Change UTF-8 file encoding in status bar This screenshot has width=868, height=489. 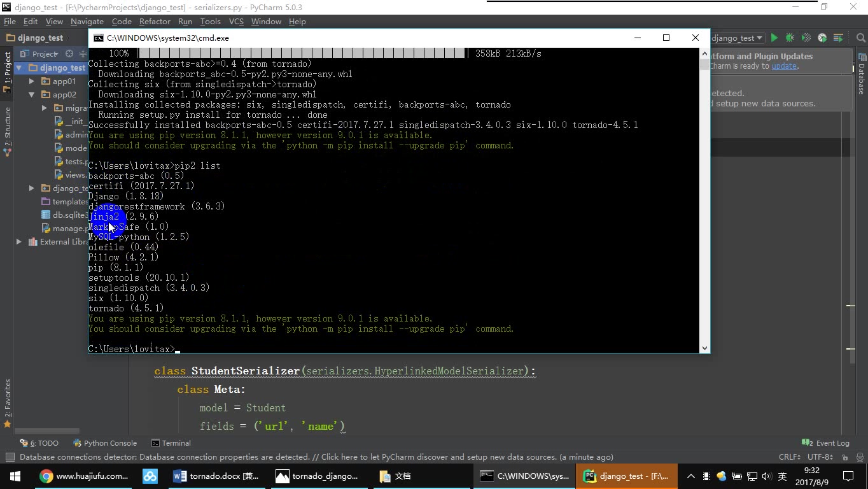click(820, 457)
